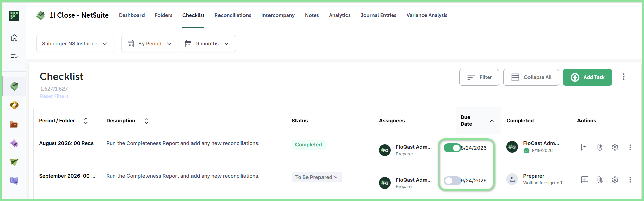The height and width of the screenshot is (201, 644).
Task: Click the Add Task button
Action: coord(587,77)
